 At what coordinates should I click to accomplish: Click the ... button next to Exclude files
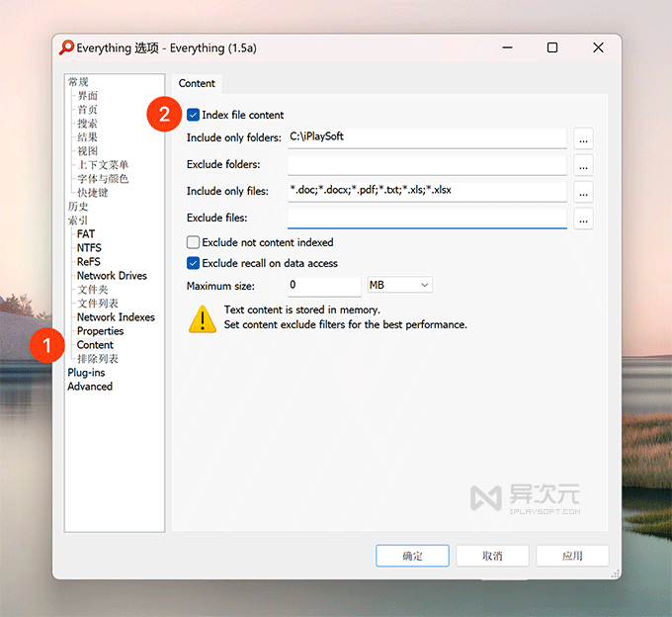tap(583, 219)
